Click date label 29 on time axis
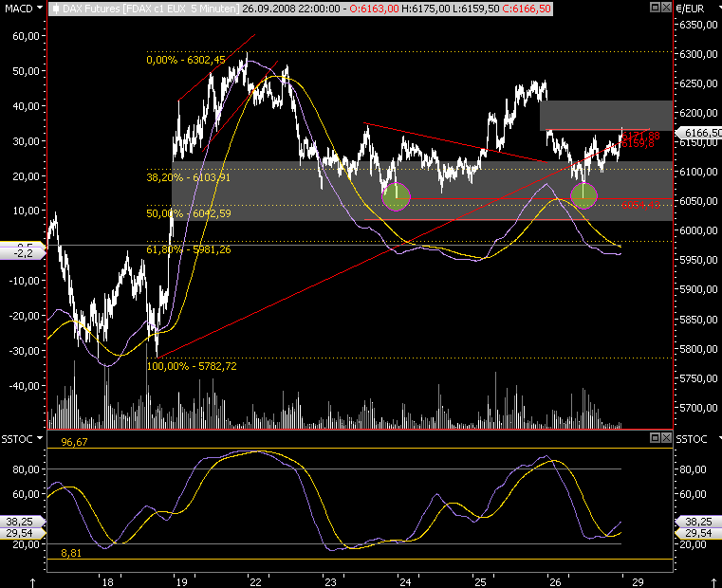This screenshot has height=588, width=722. point(638,582)
